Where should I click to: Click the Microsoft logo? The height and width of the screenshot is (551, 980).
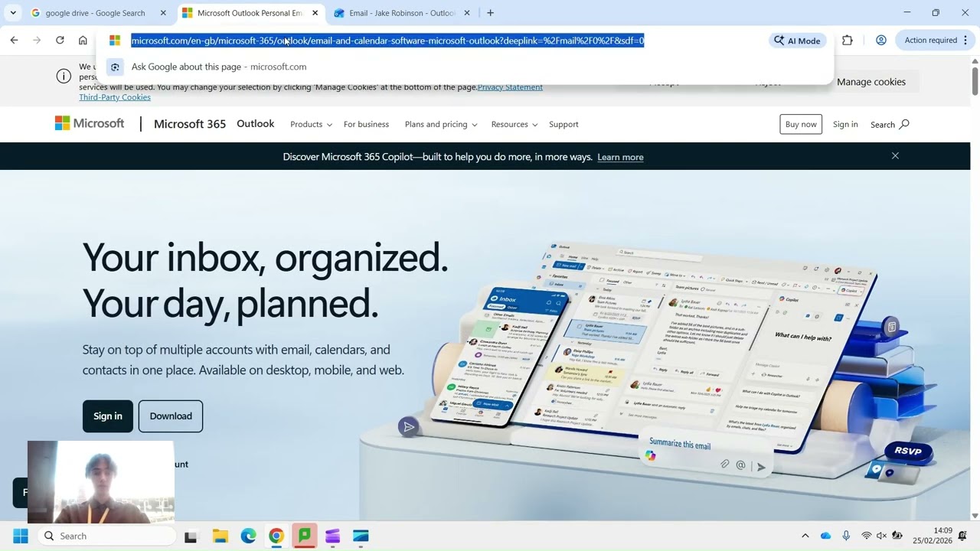[90, 123]
